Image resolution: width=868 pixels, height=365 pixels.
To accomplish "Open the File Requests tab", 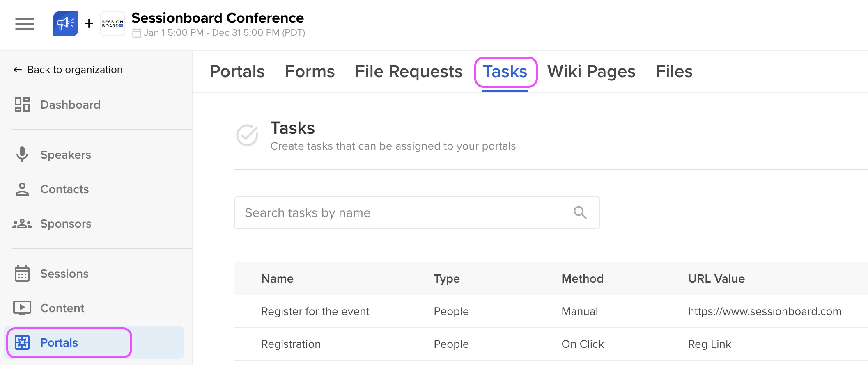I will [409, 71].
